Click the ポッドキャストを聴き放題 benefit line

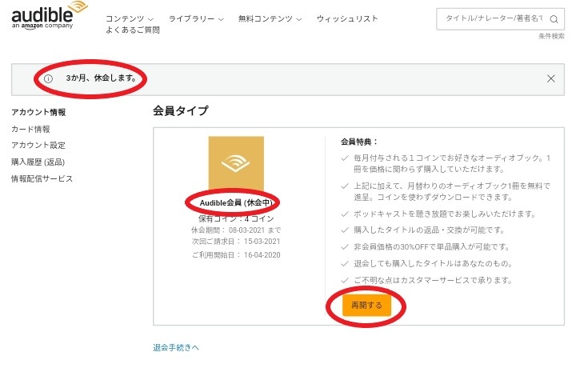[x=445, y=214]
